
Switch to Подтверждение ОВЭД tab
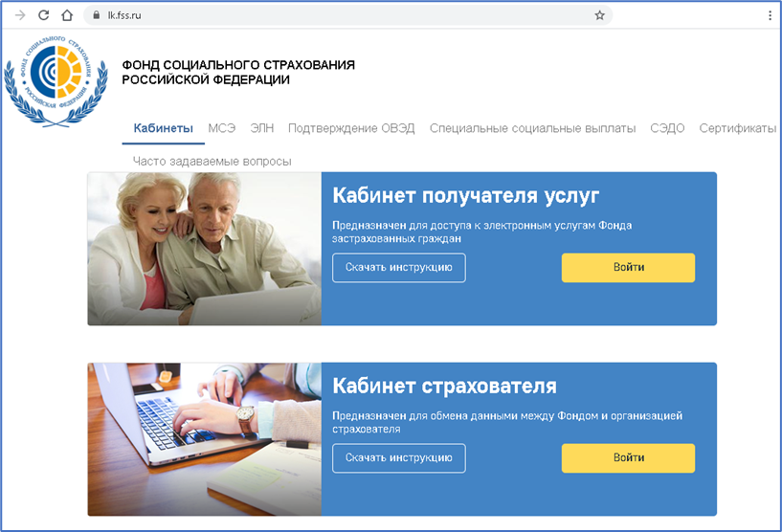pos(351,128)
